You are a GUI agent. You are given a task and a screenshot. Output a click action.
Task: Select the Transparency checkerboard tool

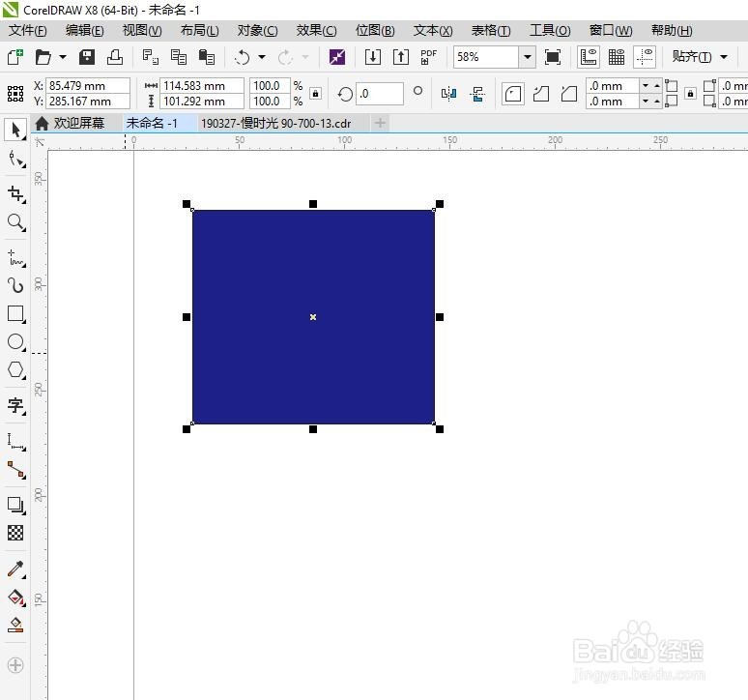15,533
